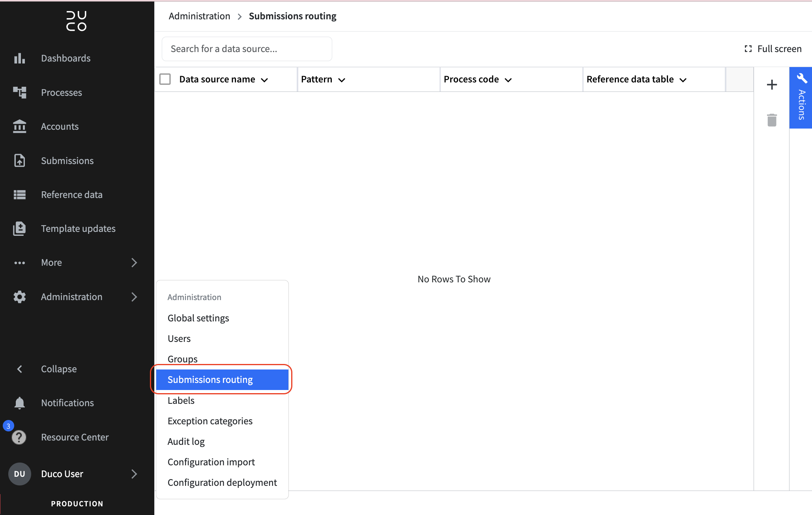Click the Accounts bank icon

19,126
